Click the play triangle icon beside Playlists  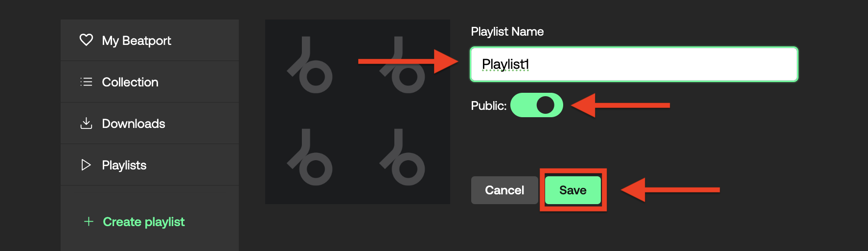[86, 165]
